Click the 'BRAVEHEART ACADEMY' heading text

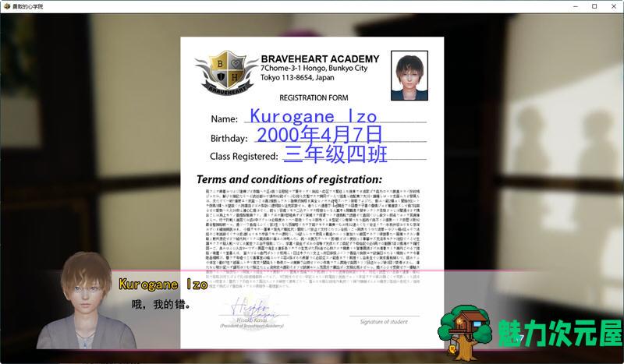320,59
